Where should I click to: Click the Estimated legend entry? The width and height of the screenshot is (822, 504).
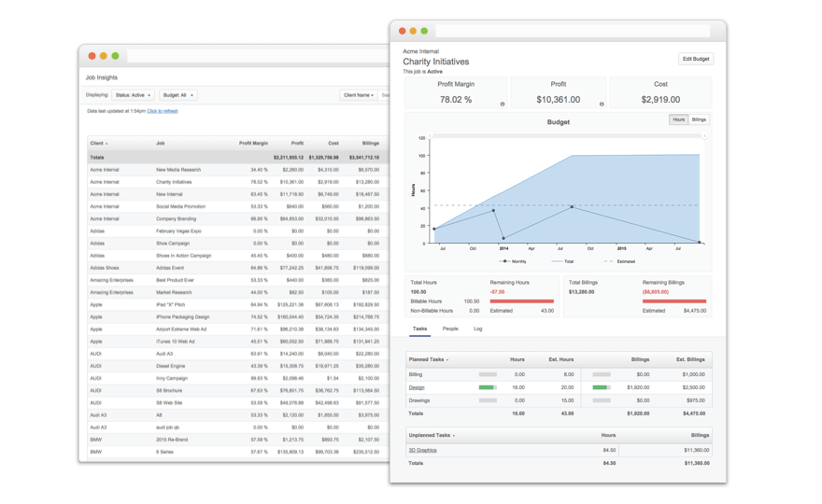pyautogui.click(x=619, y=261)
